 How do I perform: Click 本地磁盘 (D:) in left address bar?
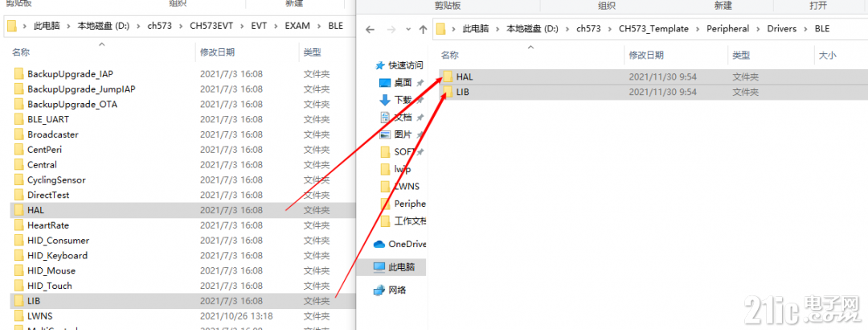click(103, 26)
